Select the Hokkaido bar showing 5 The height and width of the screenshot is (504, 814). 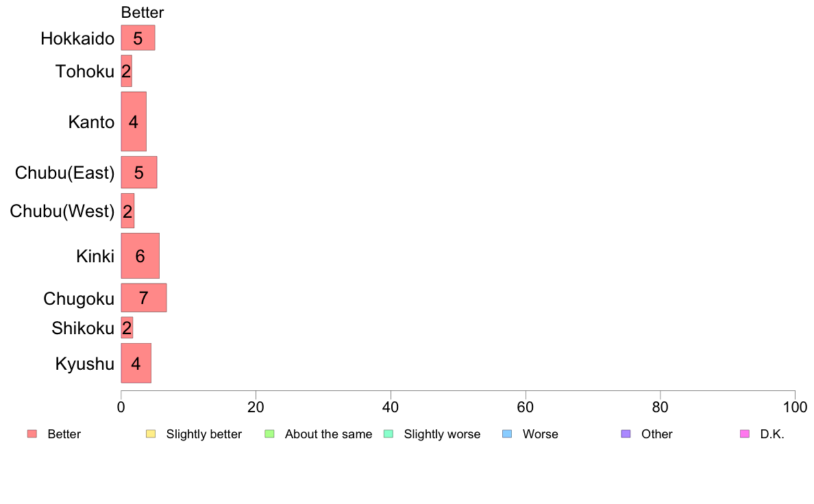pos(138,38)
